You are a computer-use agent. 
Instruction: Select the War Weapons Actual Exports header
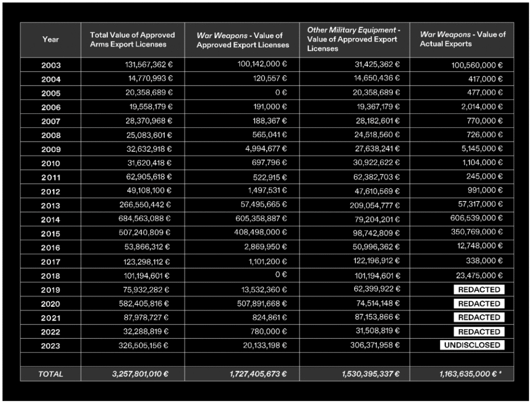click(462, 39)
